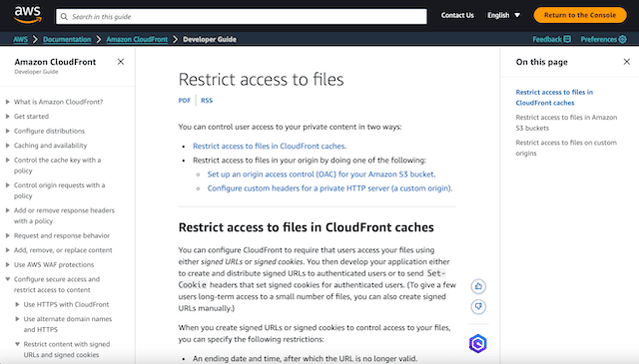The image size is (639, 364).
Task: Open Preferences gear
Action: coord(603,39)
